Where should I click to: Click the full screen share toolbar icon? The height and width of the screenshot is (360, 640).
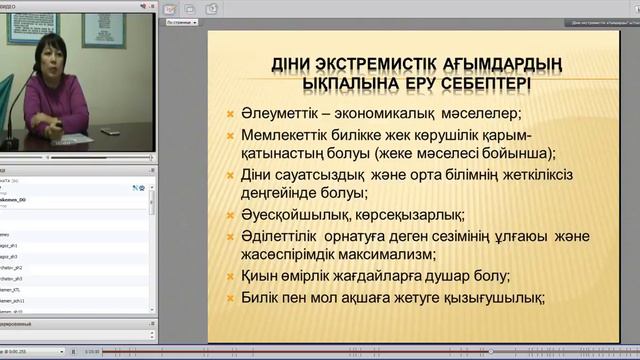(190, 9)
